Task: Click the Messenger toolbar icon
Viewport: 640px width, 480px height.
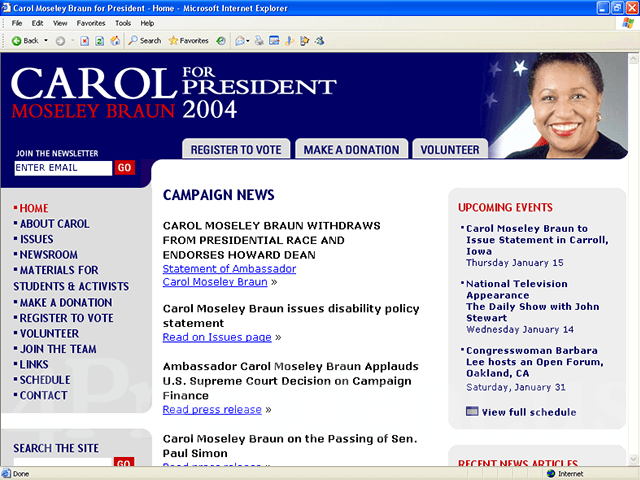Action: (x=320, y=41)
